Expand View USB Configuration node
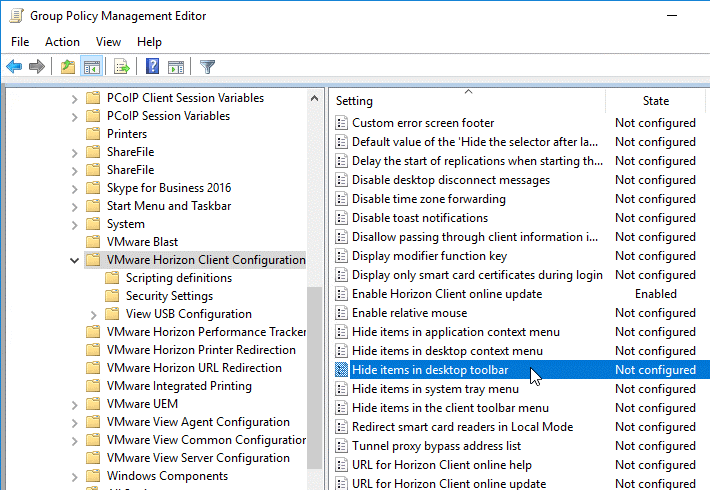710x490 pixels. [x=93, y=315]
